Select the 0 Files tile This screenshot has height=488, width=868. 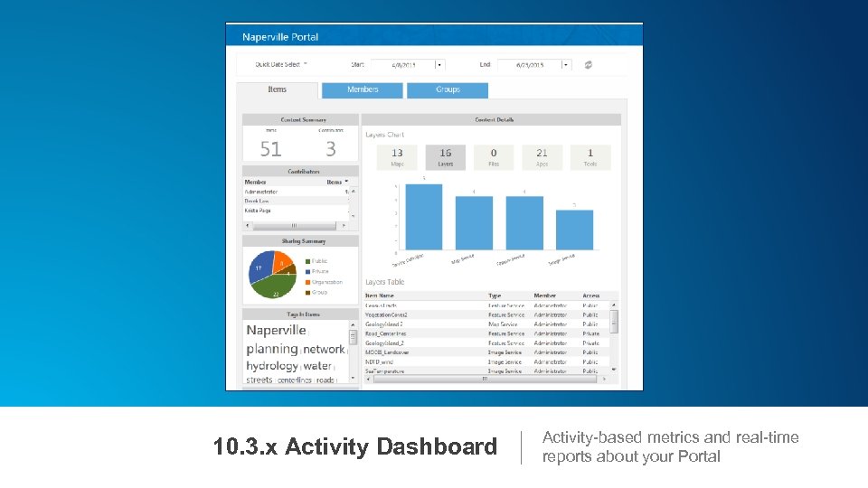pyautogui.click(x=494, y=157)
